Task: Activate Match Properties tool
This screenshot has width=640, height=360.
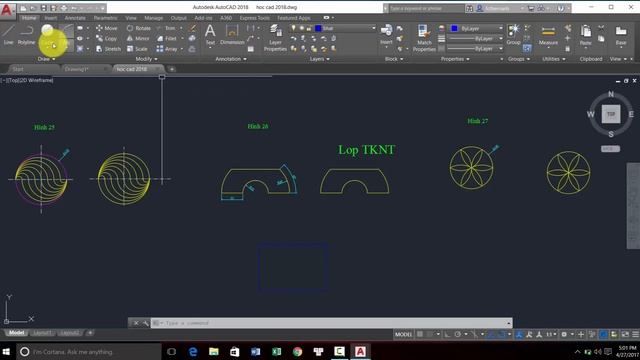Action: 424,38
